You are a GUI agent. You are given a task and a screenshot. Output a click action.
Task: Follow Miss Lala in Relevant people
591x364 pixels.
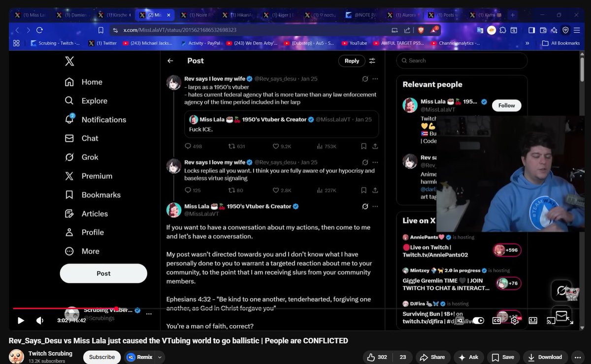(x=506, y=105)
